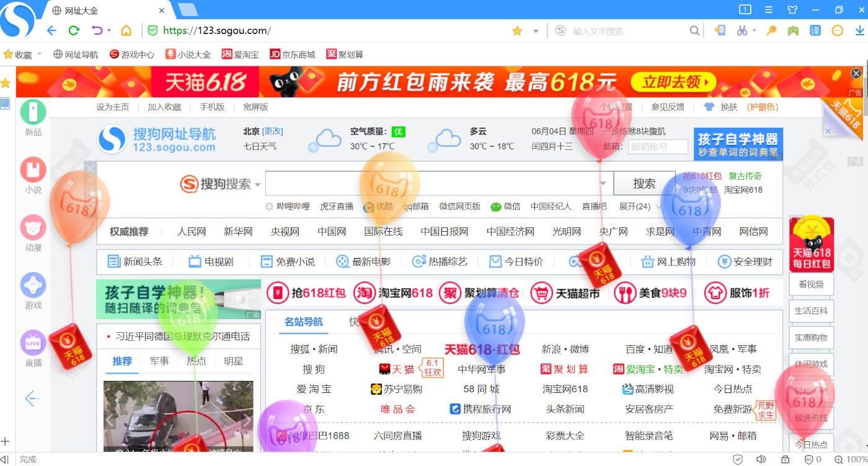
Task: Open the 收藏 bookmarks dropdown
Action: pos(22,55)
